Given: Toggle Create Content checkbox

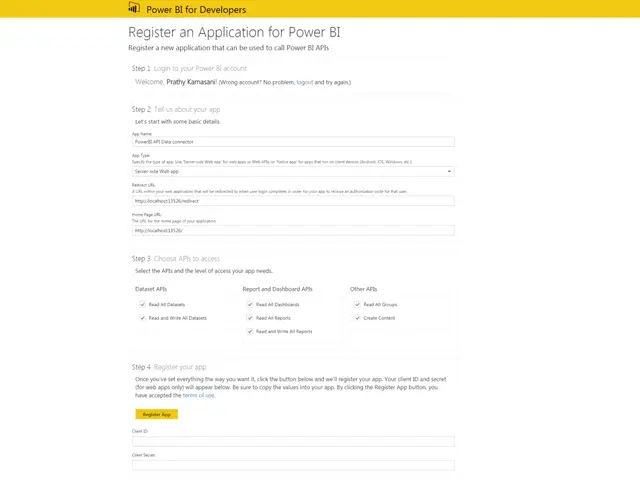Looking at the screenshot, I should (357, 318).
